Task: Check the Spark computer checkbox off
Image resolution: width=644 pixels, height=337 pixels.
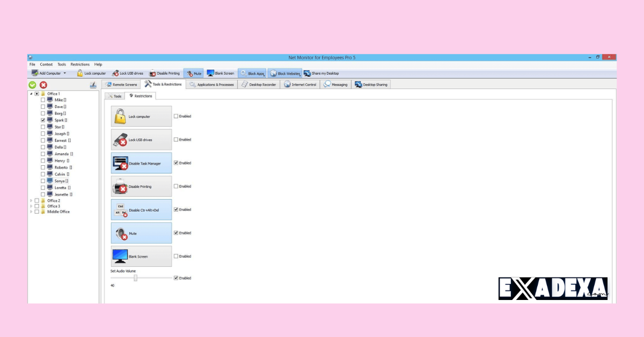Action: tap(42, 120)
